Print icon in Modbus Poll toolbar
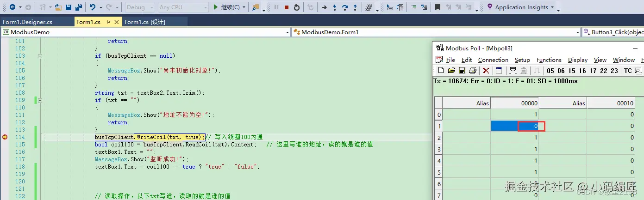Image resolution: width=644 pixels, height=200 pixels. [x=472, y=71]
